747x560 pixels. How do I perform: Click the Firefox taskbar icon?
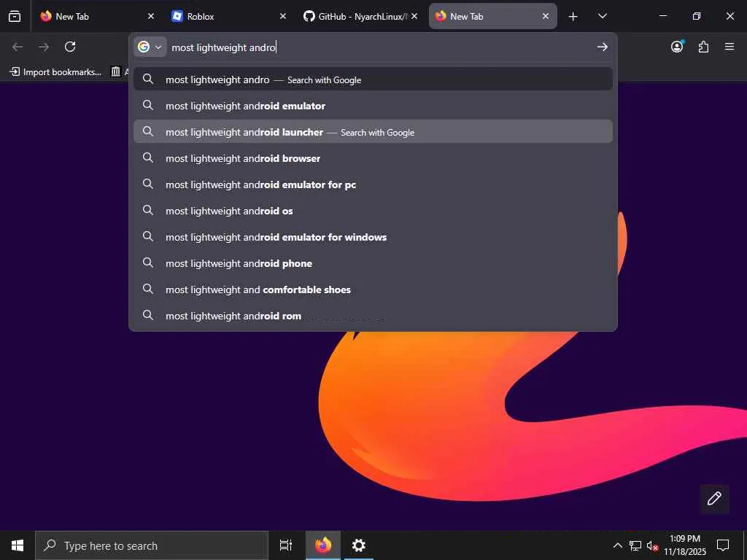323,545
